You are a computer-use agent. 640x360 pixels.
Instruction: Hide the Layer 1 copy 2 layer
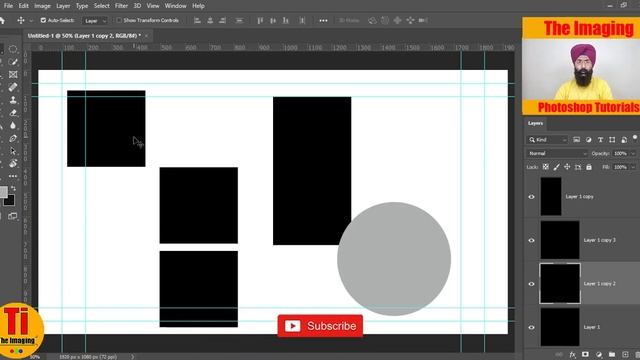pyautogui.click(x=531, y=284)
